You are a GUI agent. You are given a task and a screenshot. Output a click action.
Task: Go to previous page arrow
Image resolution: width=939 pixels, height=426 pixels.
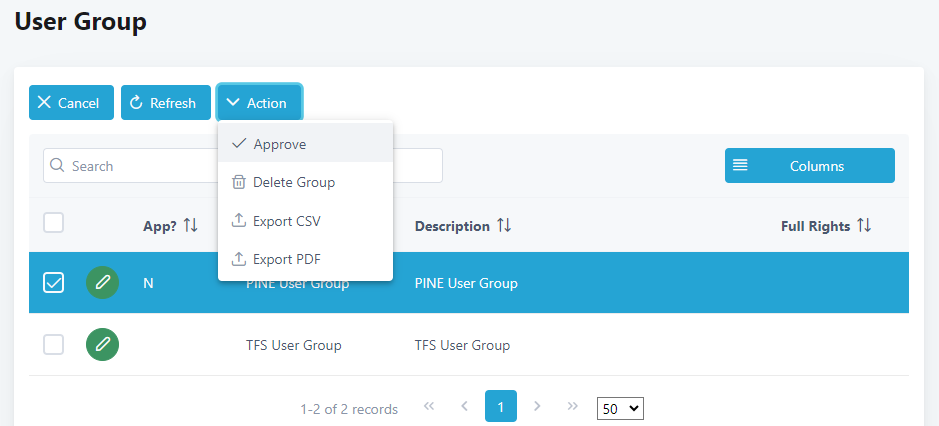(464, 406)
